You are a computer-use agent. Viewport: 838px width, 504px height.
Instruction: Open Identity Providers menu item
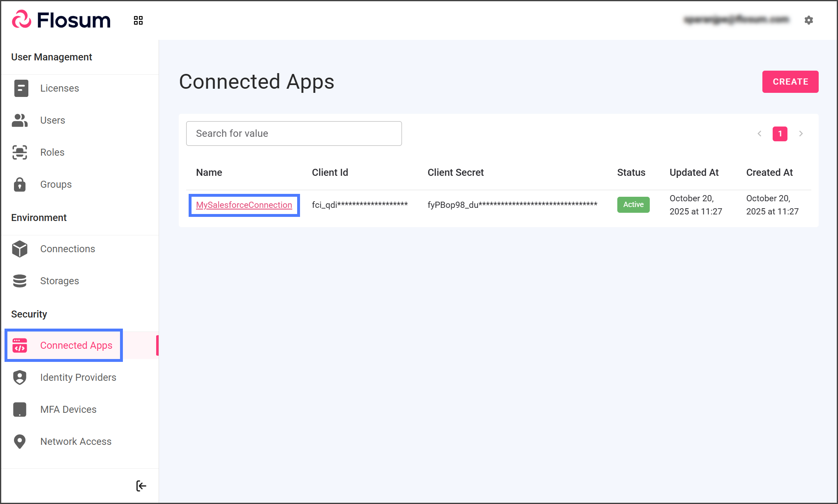click(x=78, y=377)
